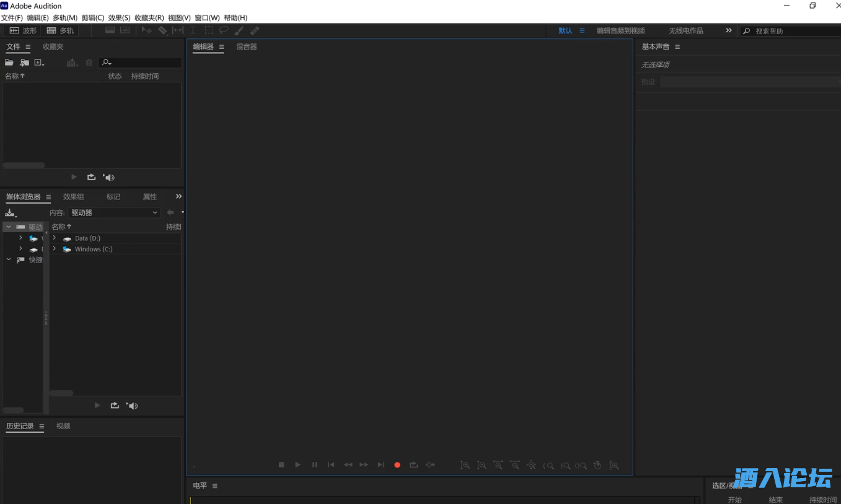The height and width of the screenshot is (504, 841).
Task: Select the Spot Healing Brush tool
Action: coord(254,30)
